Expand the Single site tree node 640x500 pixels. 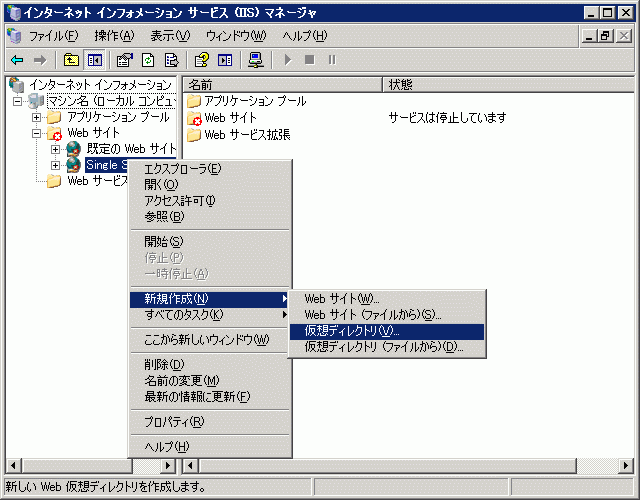pos(55,165)
